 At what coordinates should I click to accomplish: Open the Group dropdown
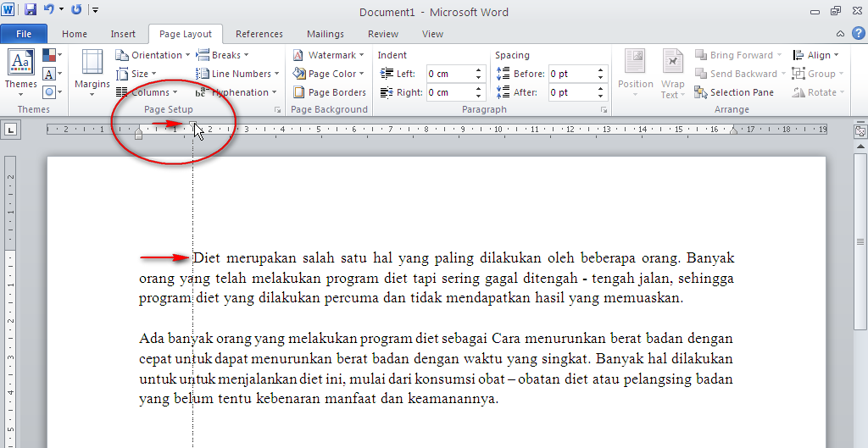click(818, 74)
